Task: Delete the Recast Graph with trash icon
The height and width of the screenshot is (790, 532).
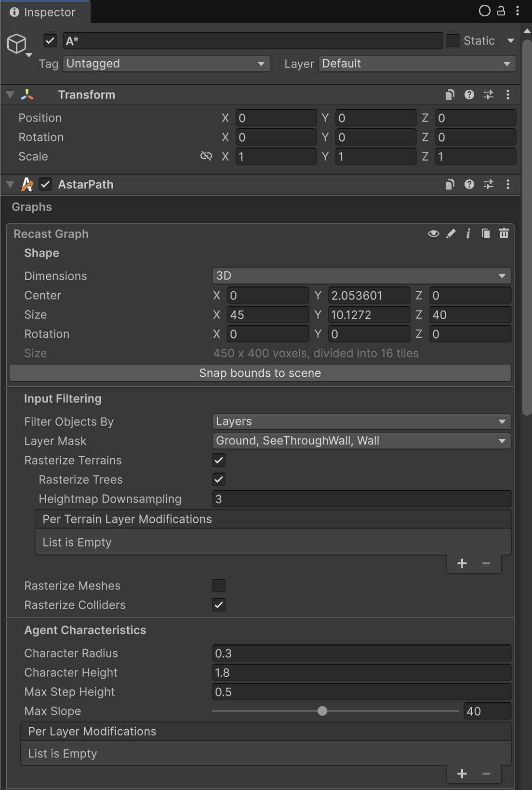Action: tap(504, 234)
